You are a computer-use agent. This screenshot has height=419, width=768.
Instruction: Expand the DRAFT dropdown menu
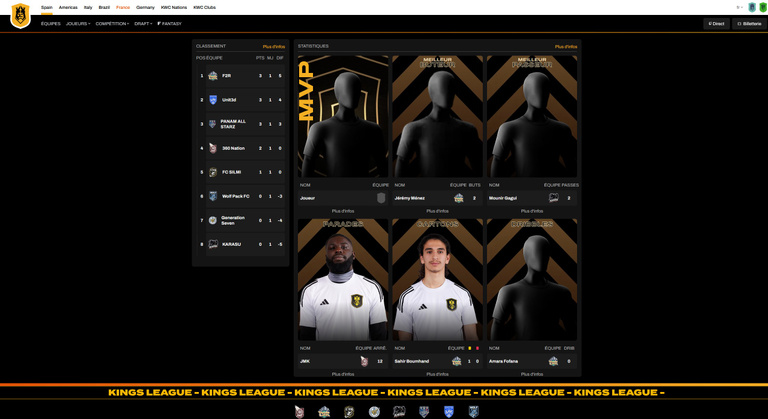click(143, 24)
